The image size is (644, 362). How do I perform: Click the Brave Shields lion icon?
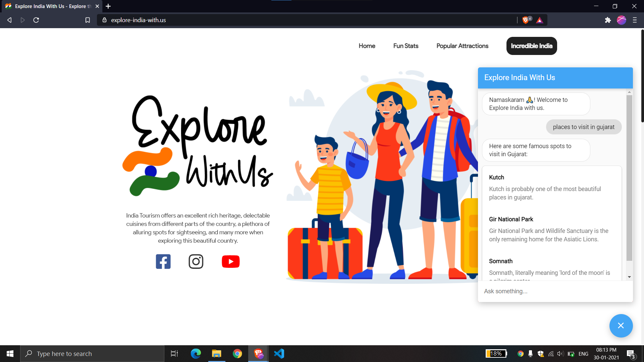tap(526, 20)
